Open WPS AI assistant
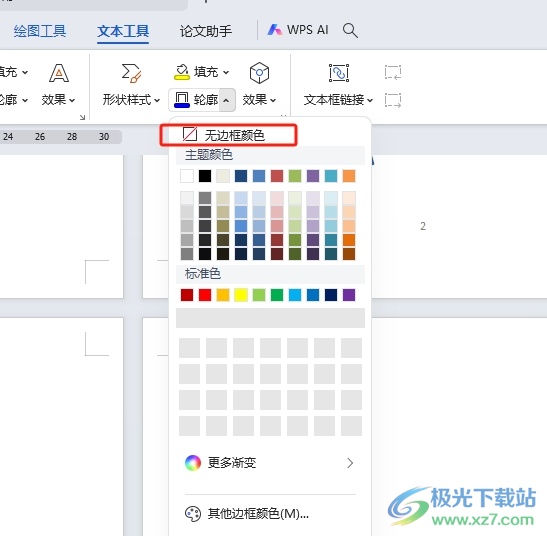547x536 pixels. point(298,30)
